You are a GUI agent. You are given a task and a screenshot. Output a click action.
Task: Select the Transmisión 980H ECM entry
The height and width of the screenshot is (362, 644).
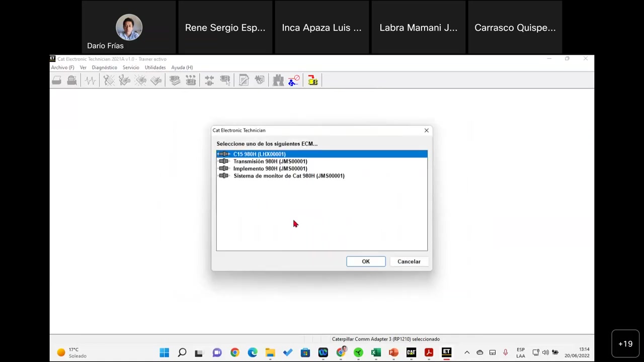(x=270, y=161)
